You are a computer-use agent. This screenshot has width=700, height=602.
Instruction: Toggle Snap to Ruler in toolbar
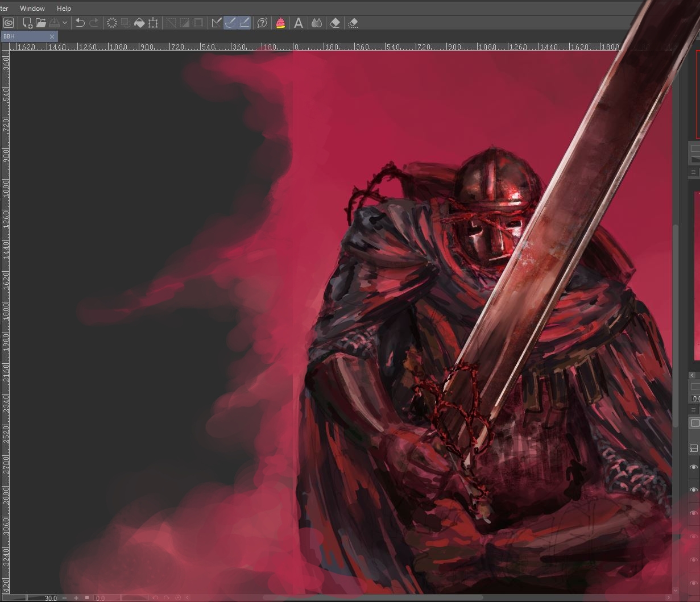point(216,23)
